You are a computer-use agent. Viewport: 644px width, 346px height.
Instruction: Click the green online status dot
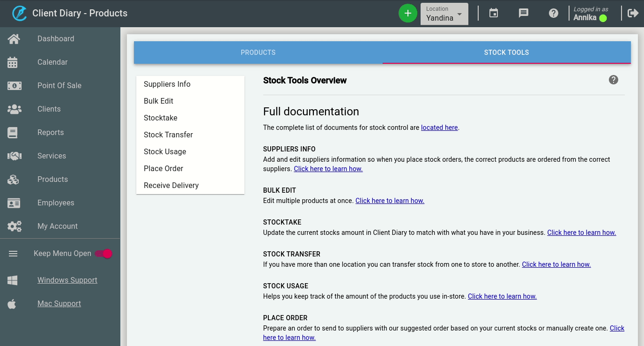tap(603, 18)
